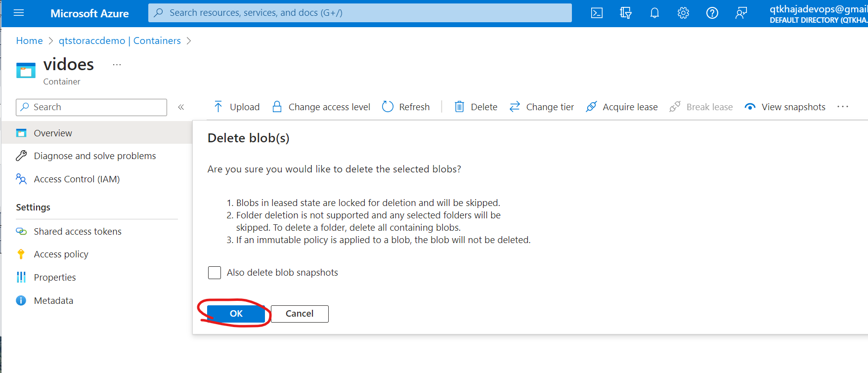Screen dimensions: 868x373
Task: Launch Cloud Shell from top bar
Action: 597,13
